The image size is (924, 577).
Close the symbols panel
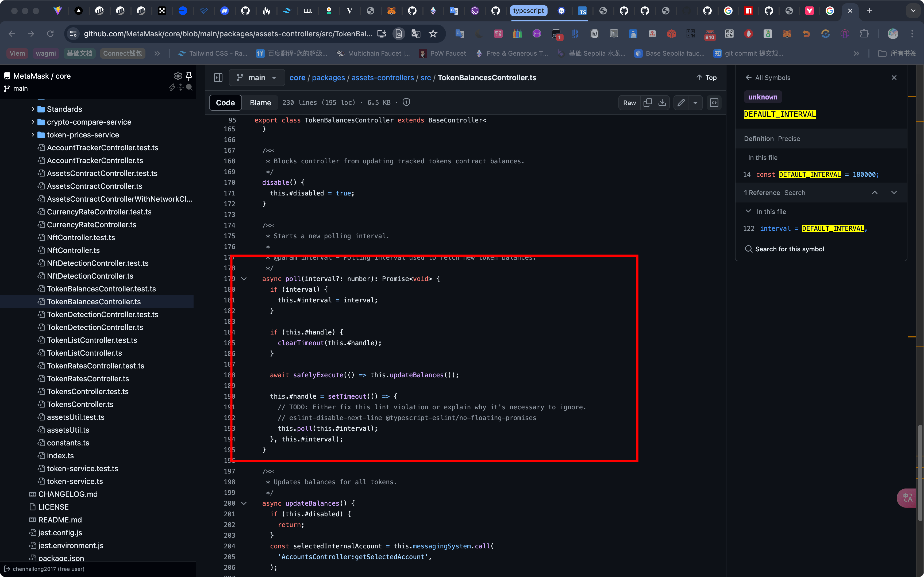point(894,78)
